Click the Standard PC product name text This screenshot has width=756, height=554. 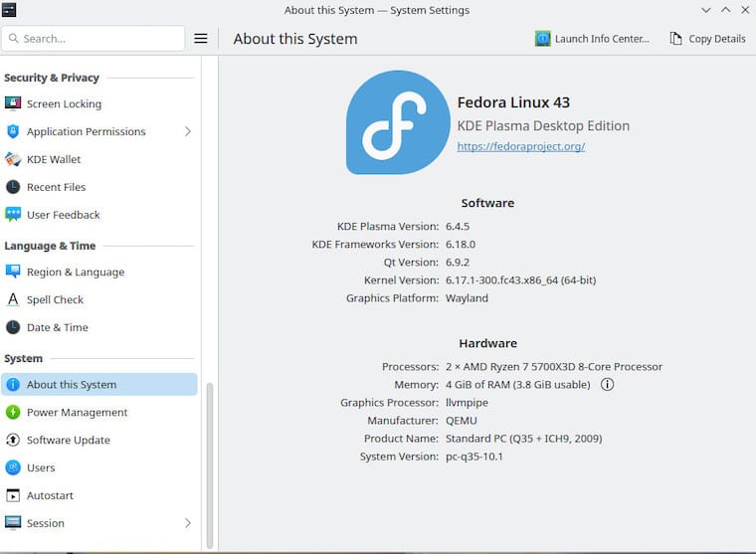523,439
